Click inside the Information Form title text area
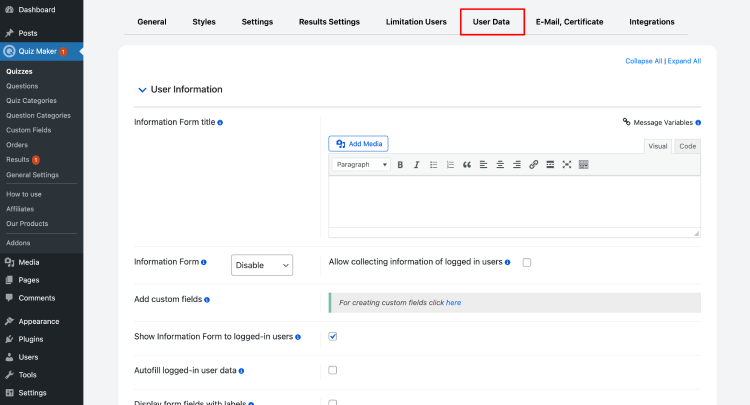750x405 pixels. tap(514, 202)
